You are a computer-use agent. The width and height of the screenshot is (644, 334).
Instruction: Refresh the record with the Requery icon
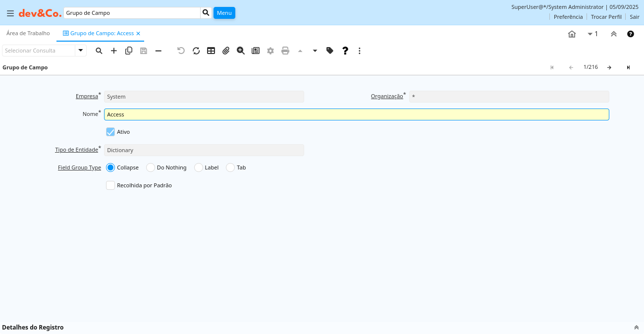click(x=196, y=51)
